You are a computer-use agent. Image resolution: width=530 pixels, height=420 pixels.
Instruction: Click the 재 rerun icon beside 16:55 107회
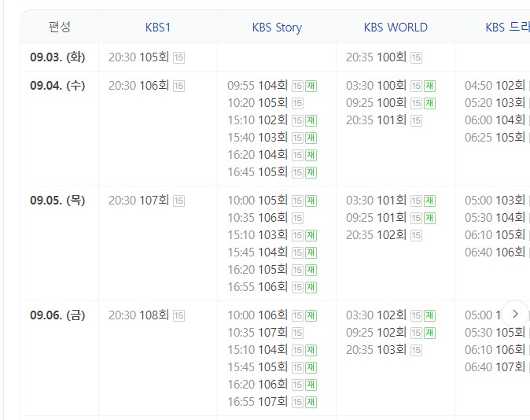click(x=311, y=402)
